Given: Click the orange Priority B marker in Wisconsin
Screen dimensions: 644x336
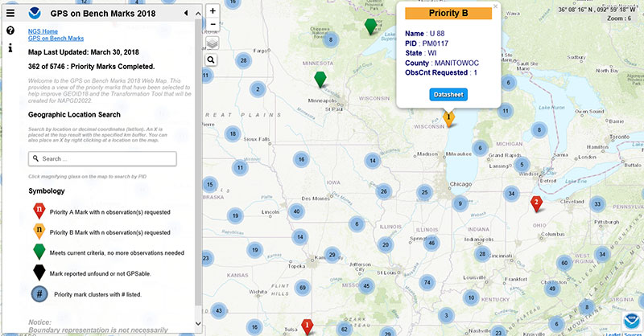Looking at the screenshot, I should tap(449, 117).
